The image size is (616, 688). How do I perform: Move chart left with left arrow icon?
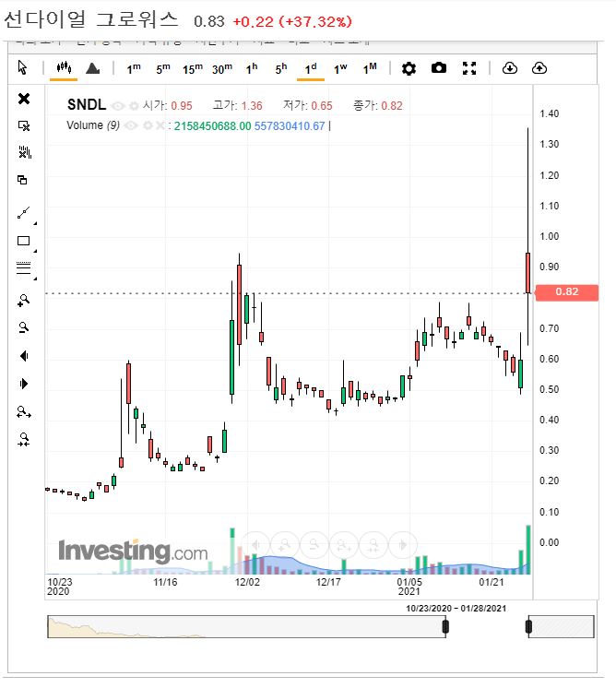[25, 356]
